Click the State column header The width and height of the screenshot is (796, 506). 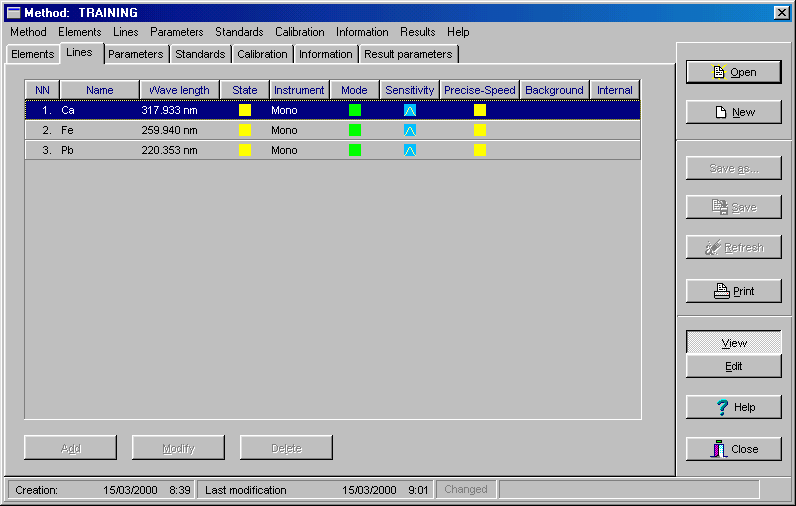245,90
